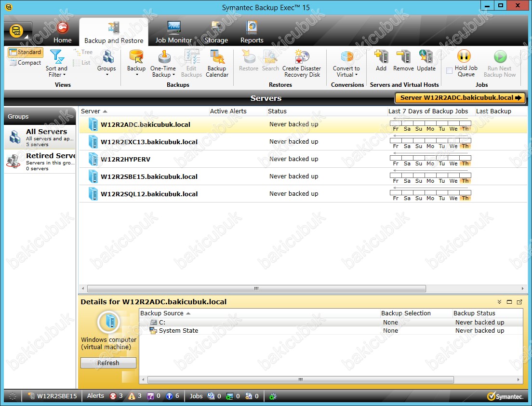
Task: Switch to Compact view
Action: pyautogui.click(x=26, y=63)
